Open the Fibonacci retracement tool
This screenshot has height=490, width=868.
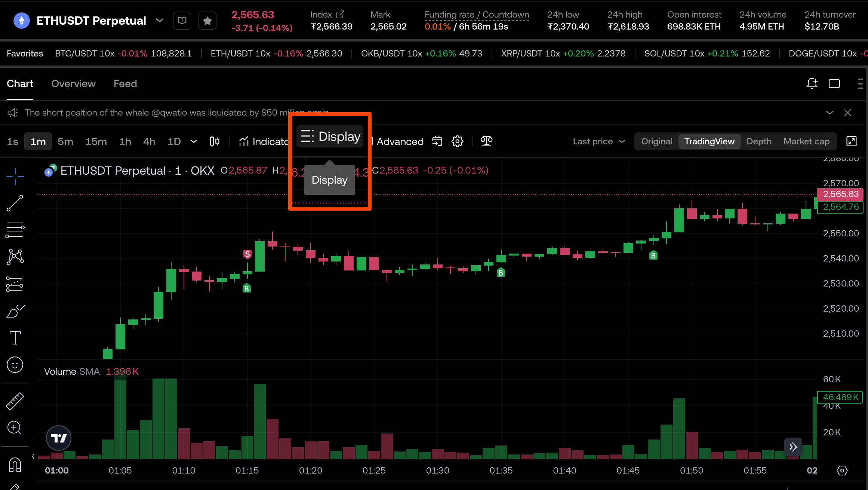tap(15, 230)
